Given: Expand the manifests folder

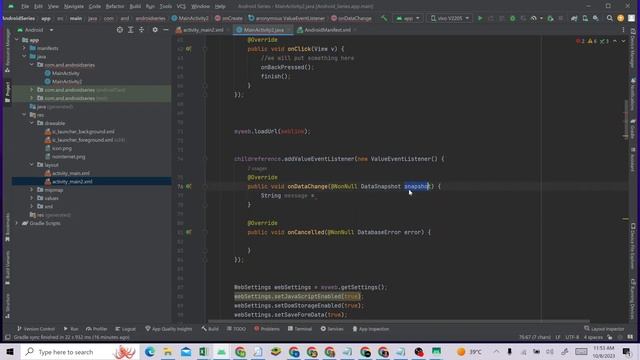Looking at the screenshot, I should click(x=24, y=48).
